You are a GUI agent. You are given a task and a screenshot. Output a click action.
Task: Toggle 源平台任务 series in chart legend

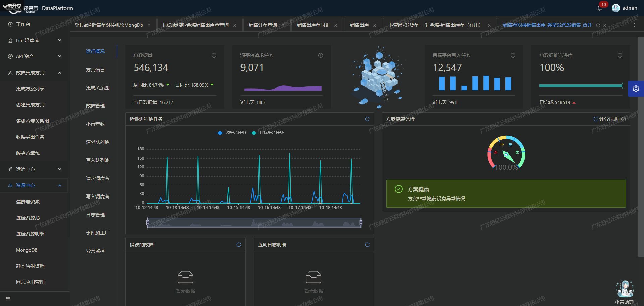pyautogui.click(x=231, y=133)
